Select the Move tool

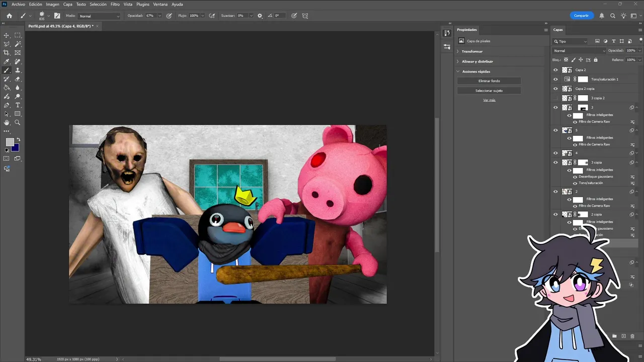click(x=7, y=35)
